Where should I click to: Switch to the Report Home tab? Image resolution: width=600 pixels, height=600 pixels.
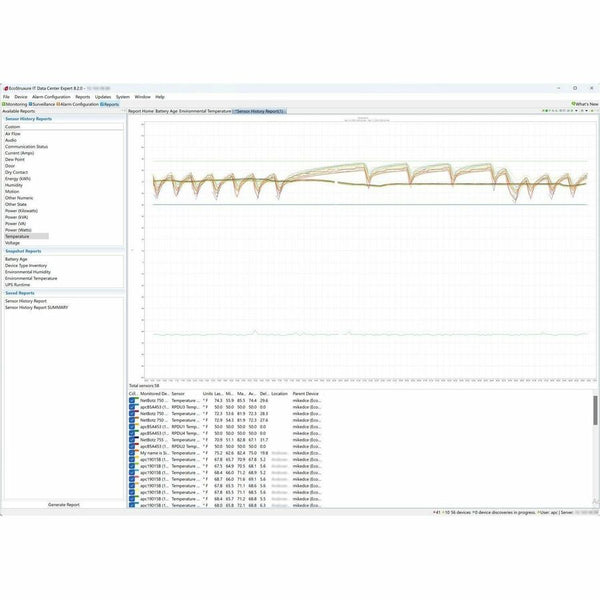[141, 111]
